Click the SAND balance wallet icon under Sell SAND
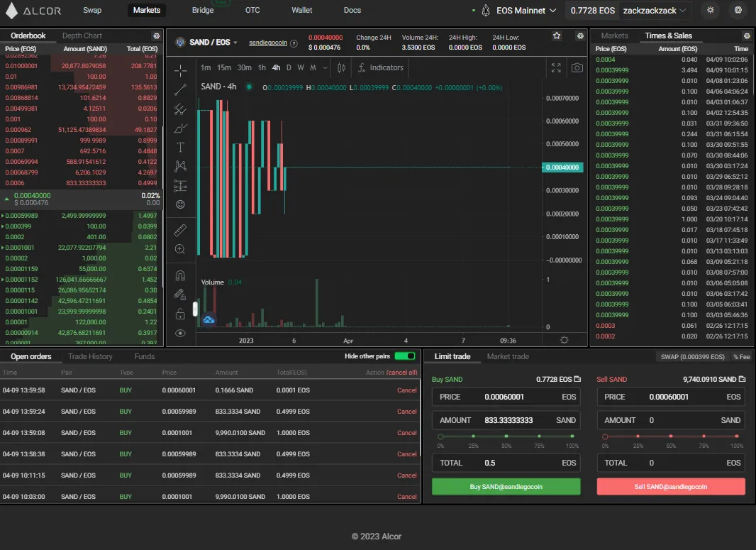756x550 pixels. [742, 379]
